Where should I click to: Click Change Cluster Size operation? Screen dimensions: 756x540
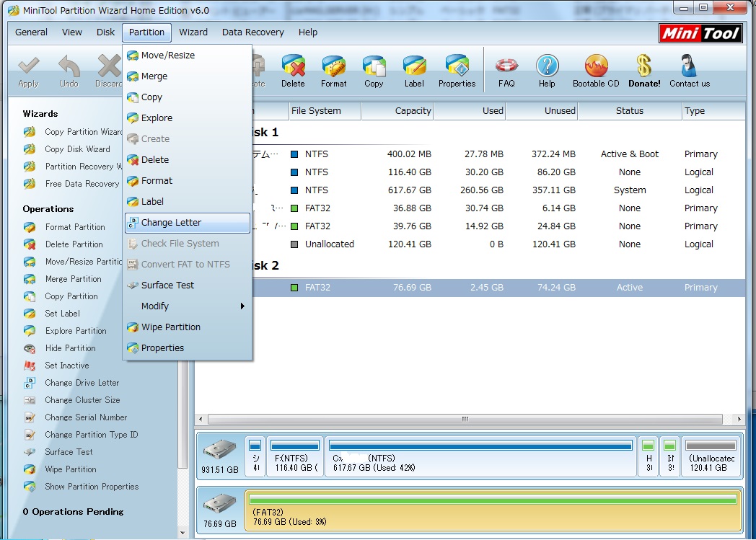pyautogui.click(x=82, y=400)
